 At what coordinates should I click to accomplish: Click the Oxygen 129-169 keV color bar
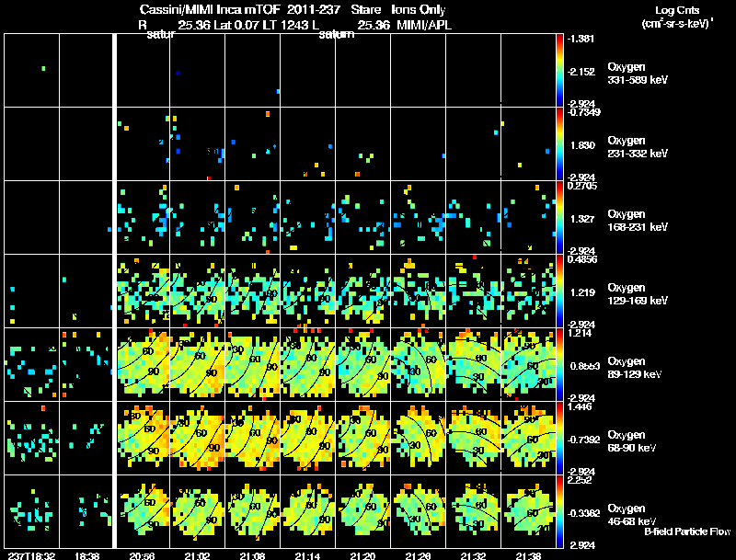(559, 291)
